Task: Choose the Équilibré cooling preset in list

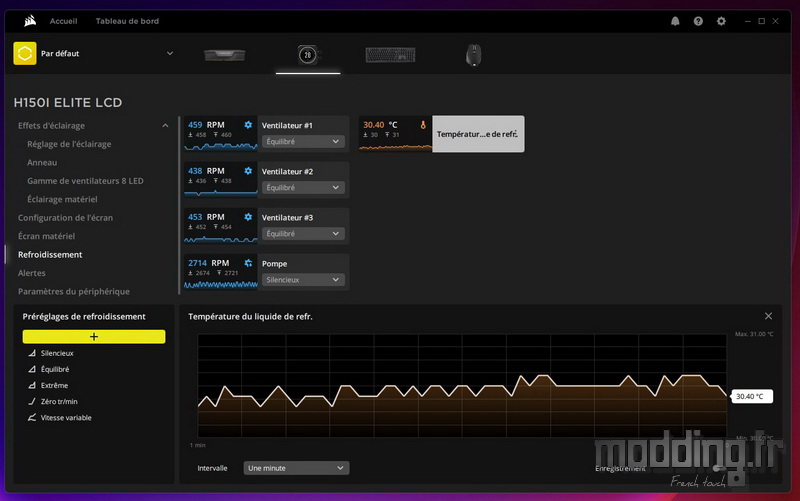Action: [x=55, y=369]
